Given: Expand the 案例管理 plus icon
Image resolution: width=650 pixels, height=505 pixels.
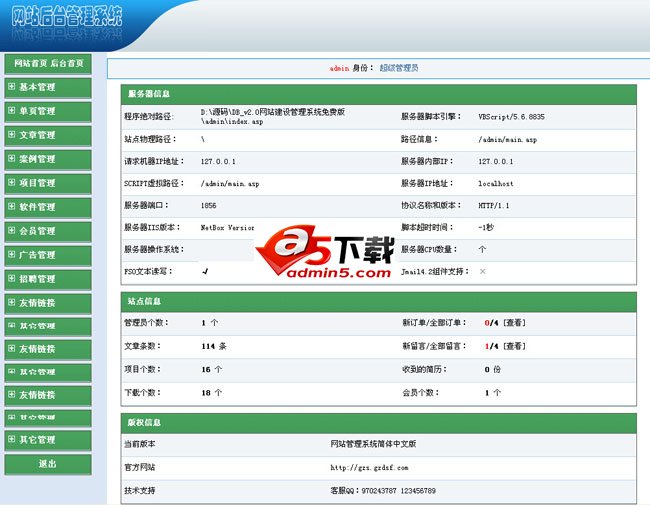Looking at the screenshot, I should coord(12,158).
